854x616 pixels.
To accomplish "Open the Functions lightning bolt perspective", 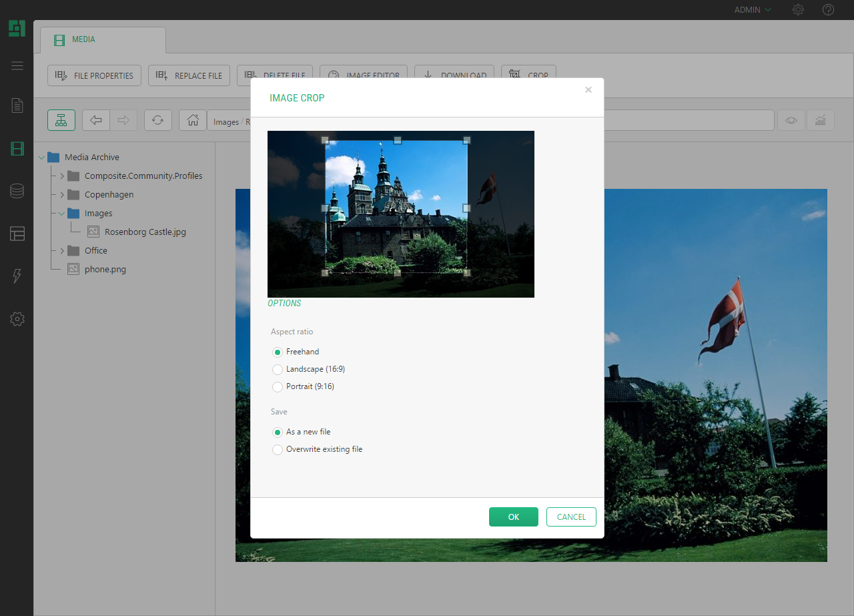I will click(x=17, y=276).
